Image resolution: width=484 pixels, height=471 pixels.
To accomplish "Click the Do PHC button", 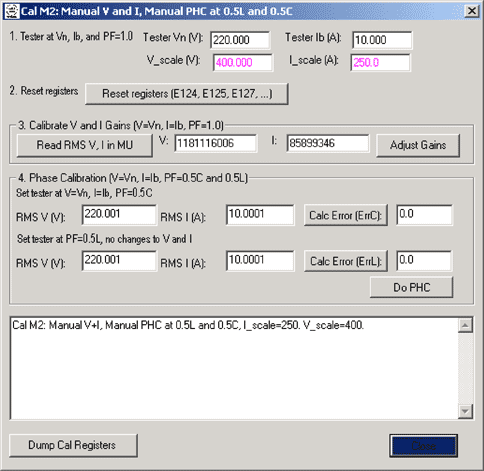I will [412, 287].
